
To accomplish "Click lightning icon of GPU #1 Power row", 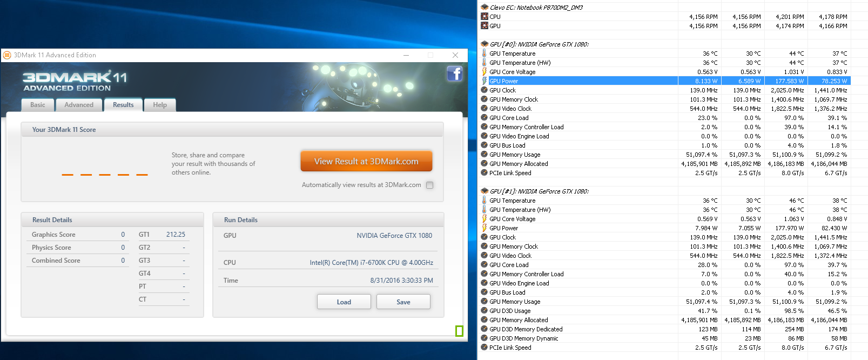I will point(485,228).
